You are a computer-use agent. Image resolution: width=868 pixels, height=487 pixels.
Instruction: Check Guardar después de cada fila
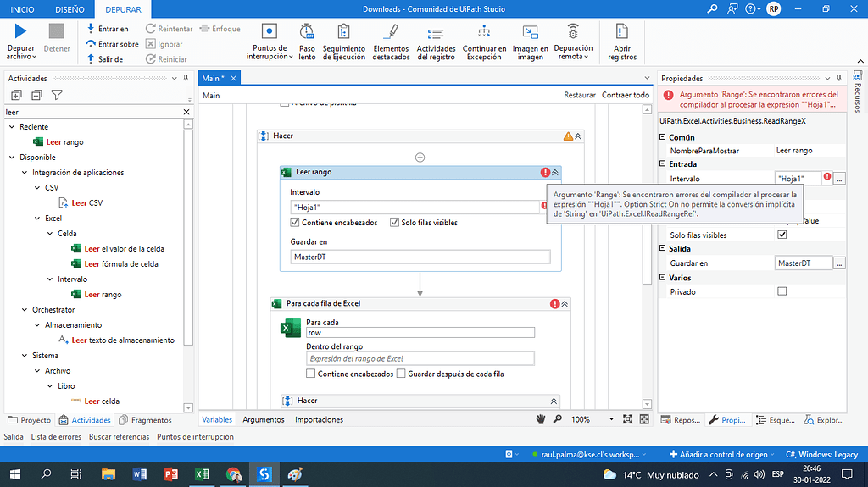click(401, 374)
